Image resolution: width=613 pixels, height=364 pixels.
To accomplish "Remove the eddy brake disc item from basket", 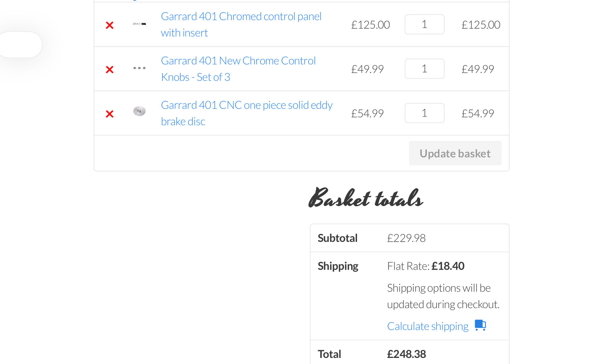I will click(110, 114).
